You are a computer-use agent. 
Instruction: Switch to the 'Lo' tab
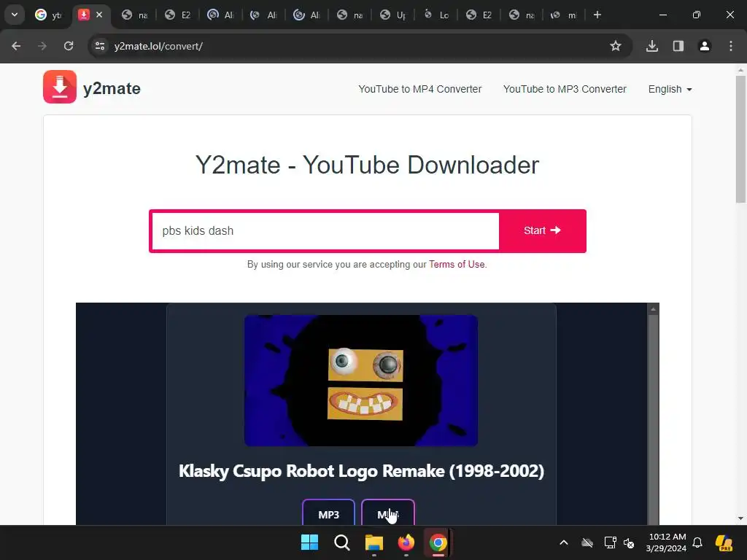point(436,15)
